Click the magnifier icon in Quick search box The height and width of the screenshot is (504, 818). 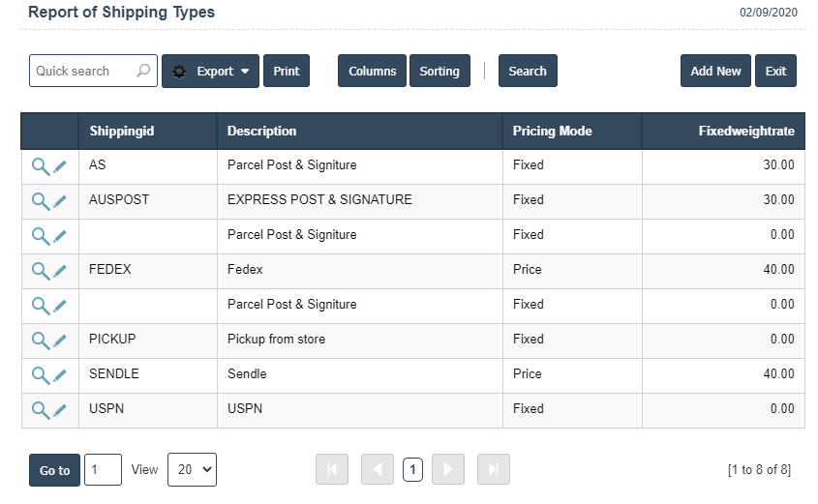143,71
